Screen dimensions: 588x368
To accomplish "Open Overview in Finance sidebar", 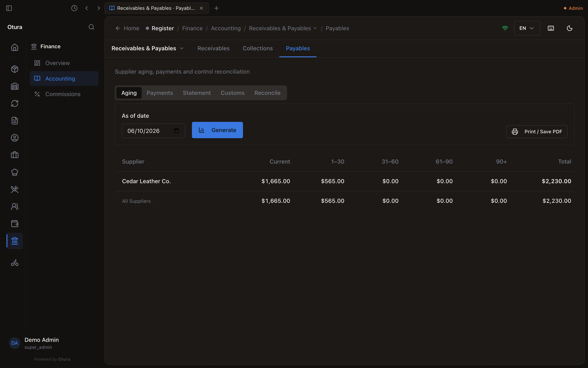I will (64, 63).
